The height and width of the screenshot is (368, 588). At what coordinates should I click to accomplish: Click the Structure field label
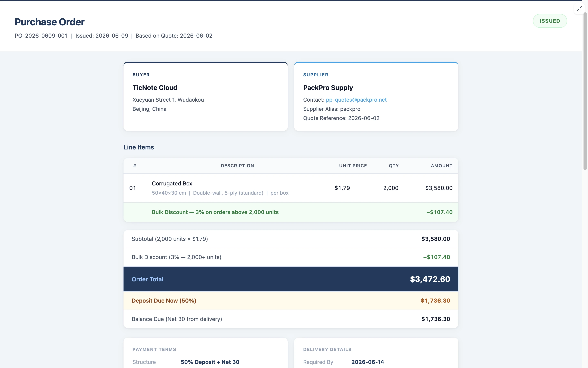pos(144,362)
